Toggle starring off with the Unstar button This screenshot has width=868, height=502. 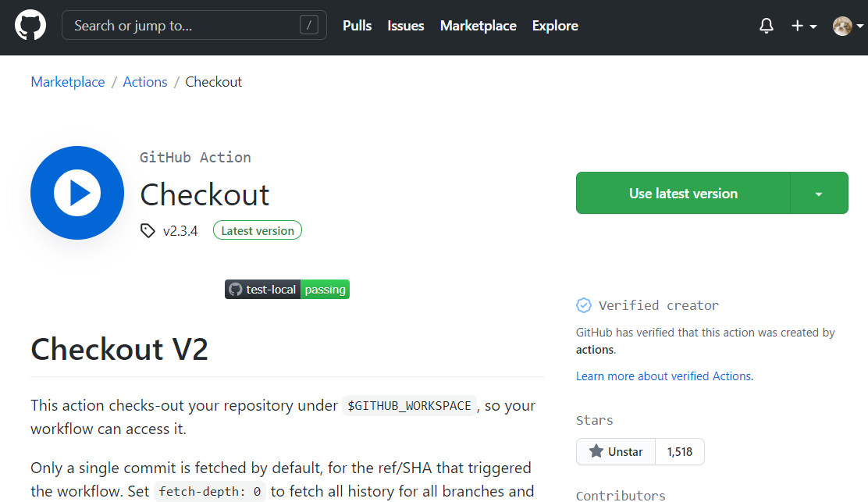click(x=615, y=451)
